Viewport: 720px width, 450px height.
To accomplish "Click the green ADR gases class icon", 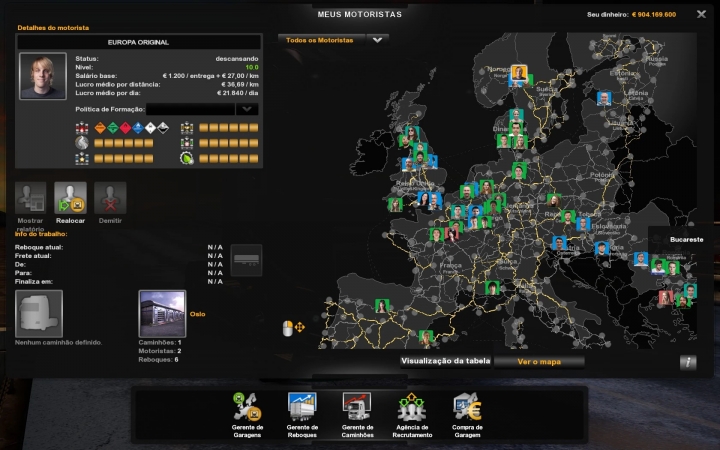I will (113, 128).
